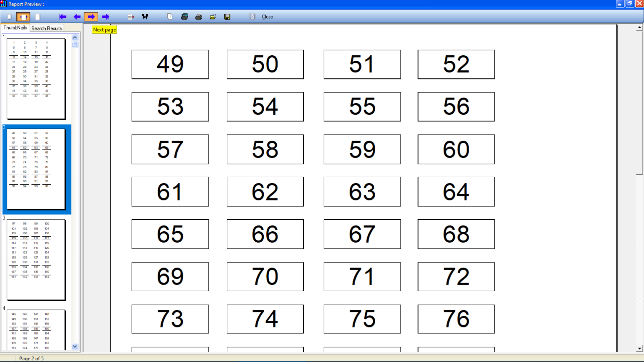
Task: Switch to the Search Results tab
Action: [x=47, y=28]
